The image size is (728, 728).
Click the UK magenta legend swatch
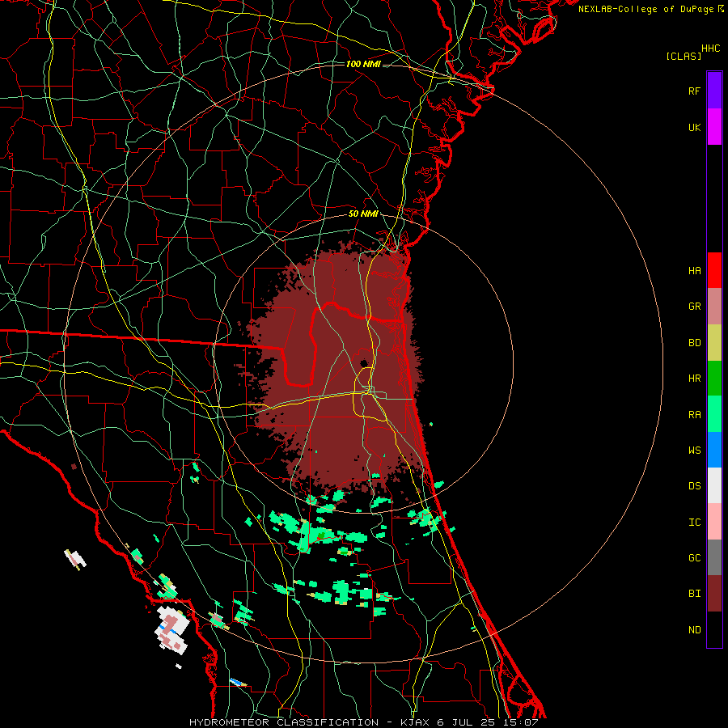[x=714, y=127]
